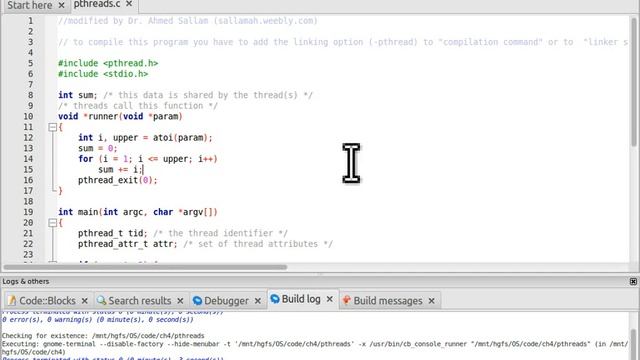Click the 'set of thread attributes' comment

pyautogui.click(x=258, y=244)
